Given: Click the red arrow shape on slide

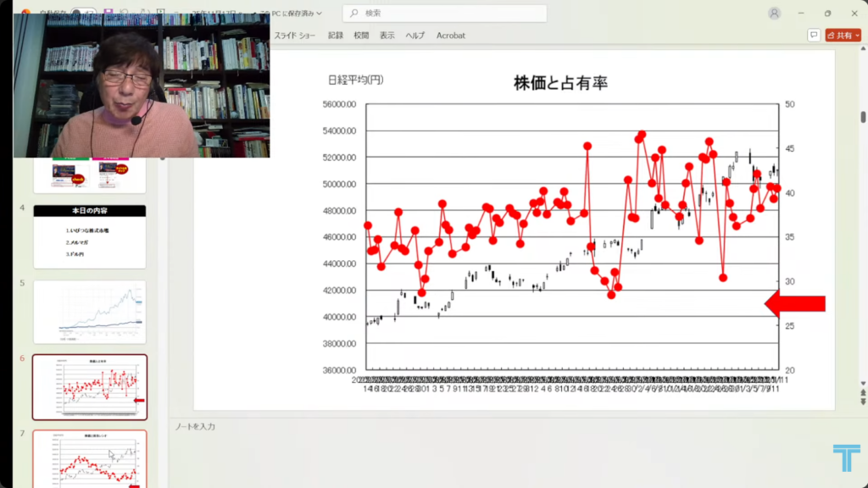Looking at the screenshot, I should 795,303.
